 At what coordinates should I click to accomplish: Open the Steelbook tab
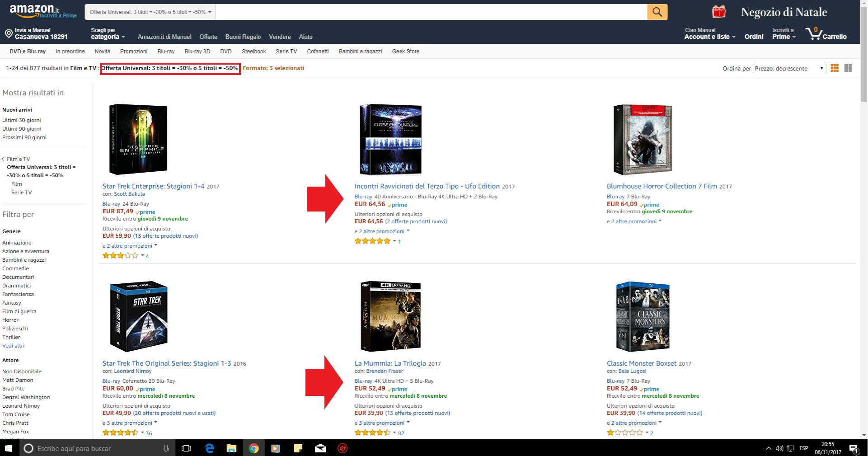point(253,52)
